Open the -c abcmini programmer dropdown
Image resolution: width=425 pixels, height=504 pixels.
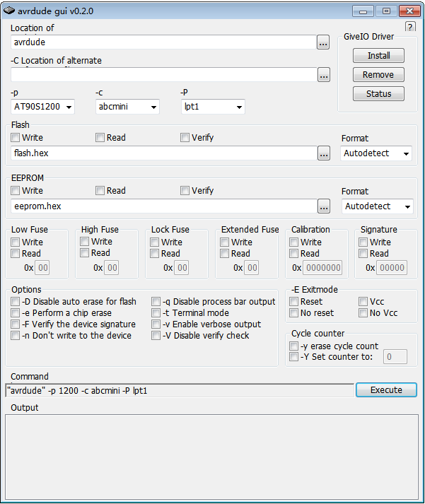(x=127, y=107)
